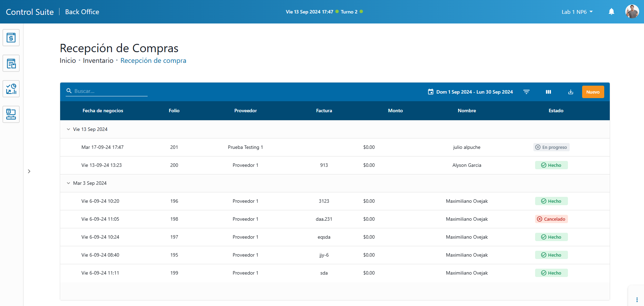Screen dimensions: 644x306
Task: Open the sales dollar-sign sidebar icon
Action: [11, 38]
